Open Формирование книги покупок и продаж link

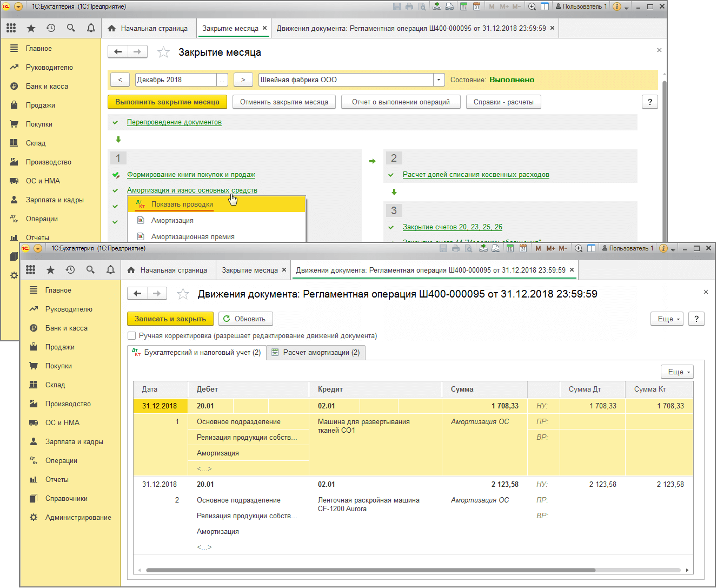point(191,175)
